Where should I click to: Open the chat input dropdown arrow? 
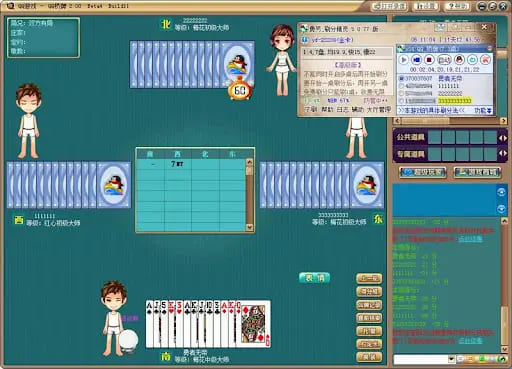tap(452, 359)
